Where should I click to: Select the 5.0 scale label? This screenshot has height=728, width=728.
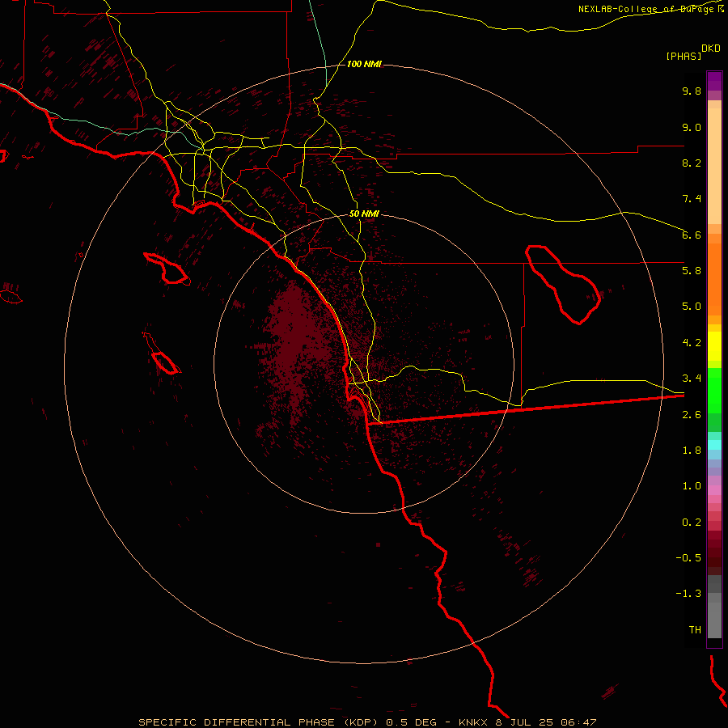coord(692,307)
